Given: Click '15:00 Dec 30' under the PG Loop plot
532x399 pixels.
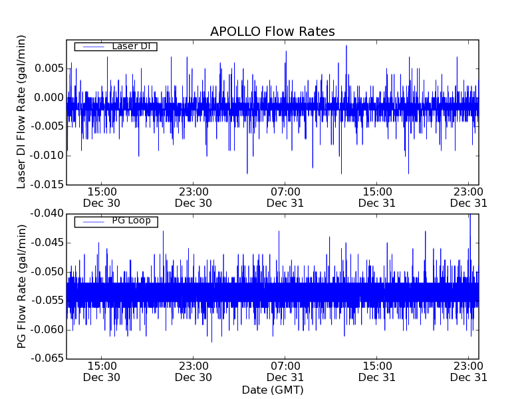Looking at the screenshot, I should tap(102, 372).
